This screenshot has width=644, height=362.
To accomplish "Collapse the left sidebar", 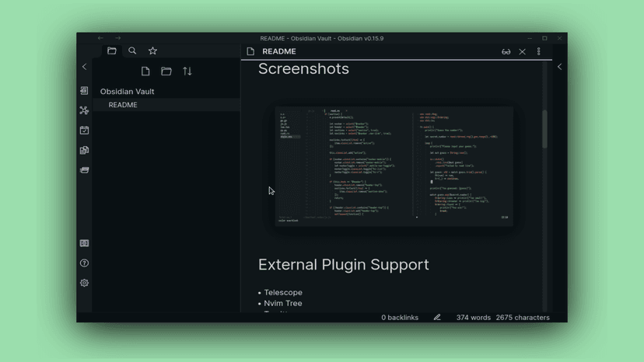I will (x=84, y=67).
